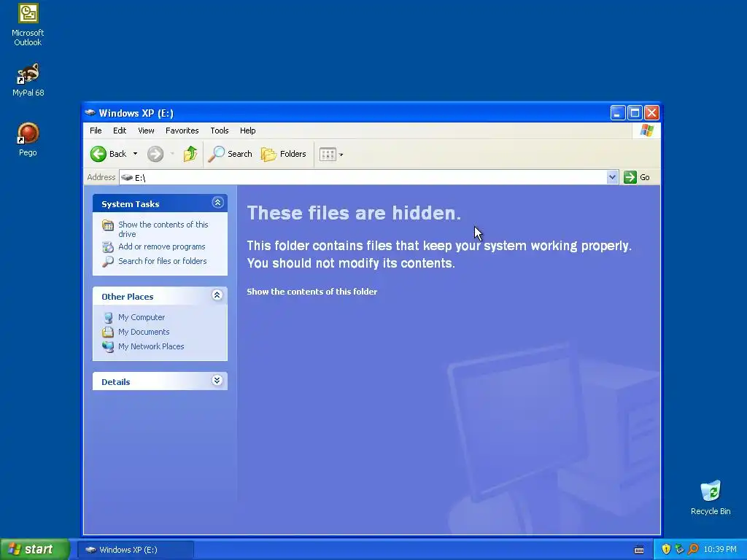Go to My Computer link
The width and height of the screenshot is (747, 560).
[x=142, y=317]
